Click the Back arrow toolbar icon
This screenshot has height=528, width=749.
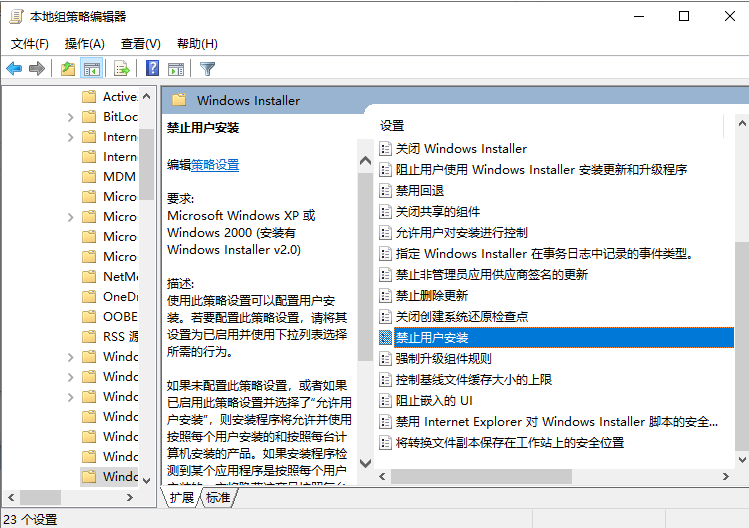[14, 69]
